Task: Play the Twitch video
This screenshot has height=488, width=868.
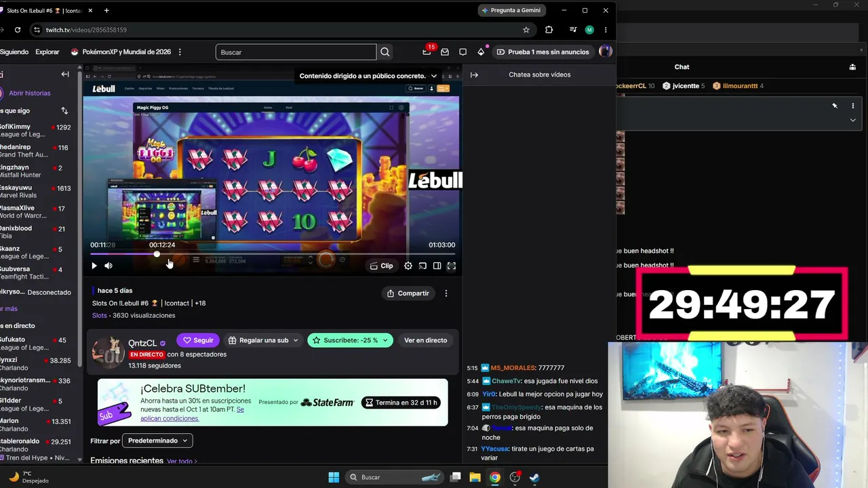Action: tap(94, 266)
